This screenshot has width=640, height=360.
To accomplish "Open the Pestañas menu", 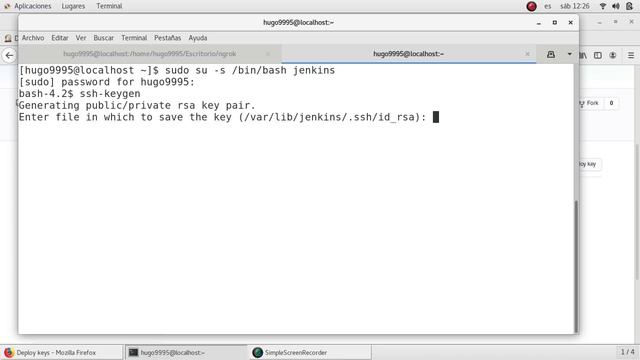I will (x=167, y=38).
